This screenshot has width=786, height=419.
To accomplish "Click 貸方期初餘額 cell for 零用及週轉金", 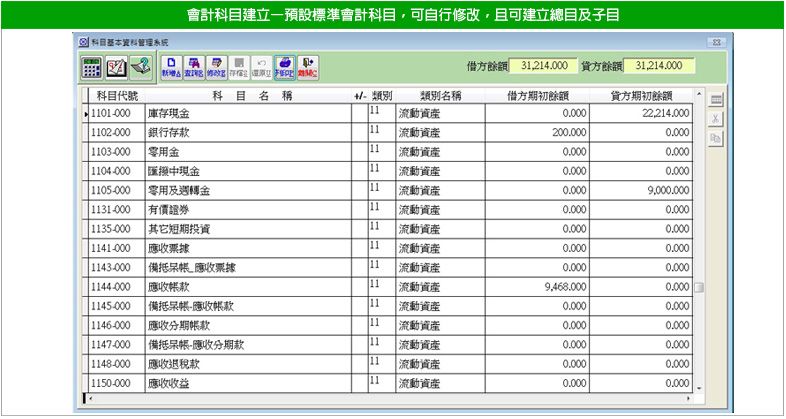I will [641, 190].
